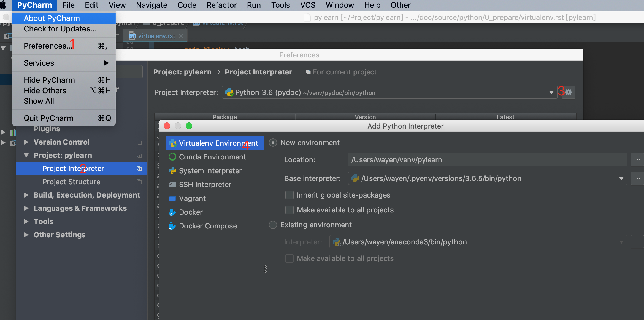Choose Show All menu entry

pyautogui.click(x=64, y=101)
